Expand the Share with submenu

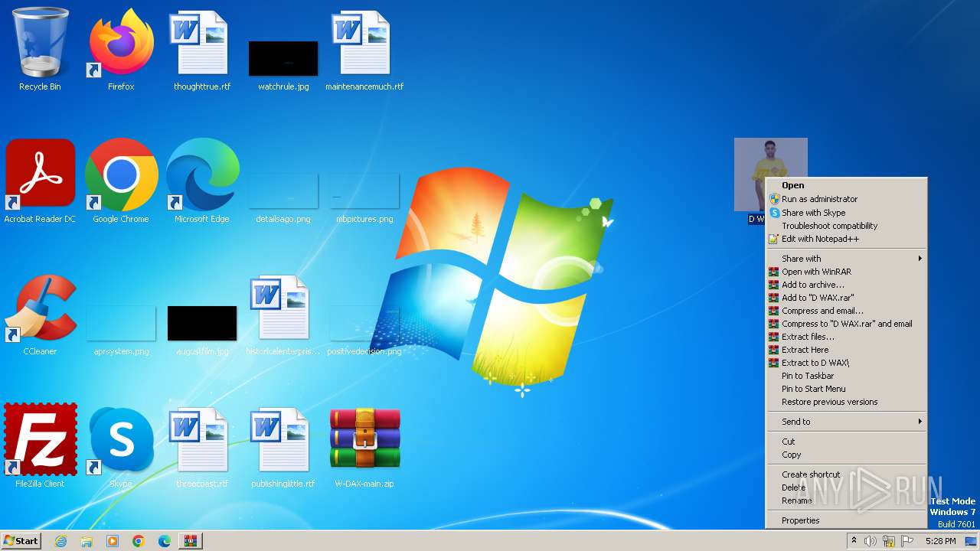coord(846,259)
